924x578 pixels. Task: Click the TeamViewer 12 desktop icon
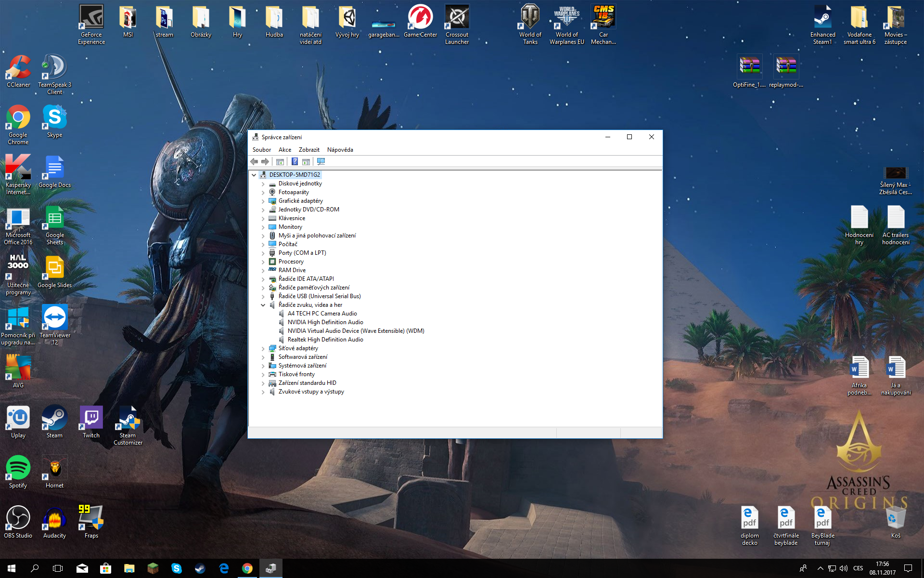pos(54,325)
